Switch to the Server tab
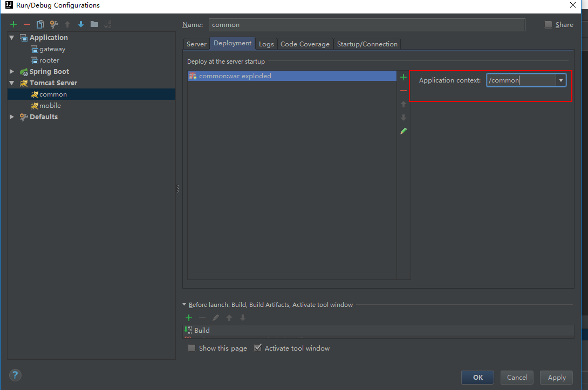The width and height of the screenshot is (588, 390). 196,44
